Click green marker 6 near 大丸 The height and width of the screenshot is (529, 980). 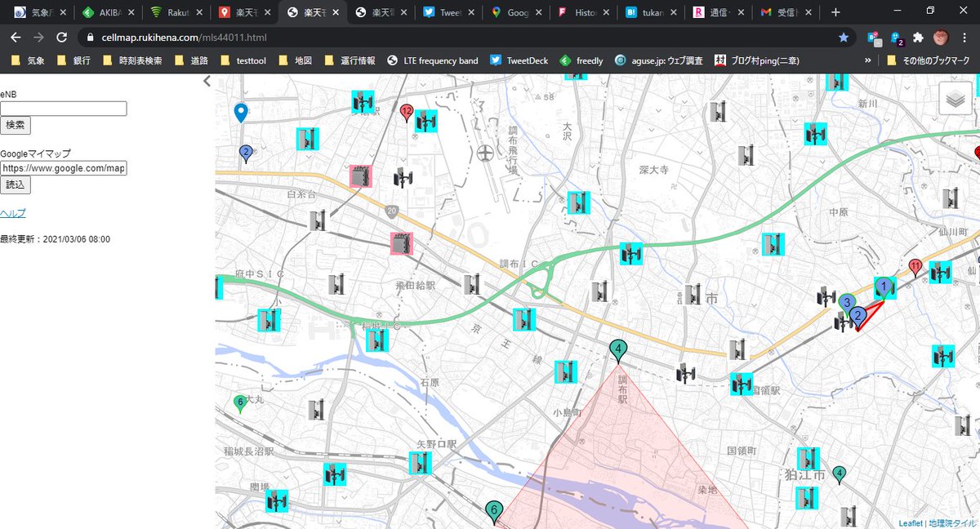tap(240, 404)
